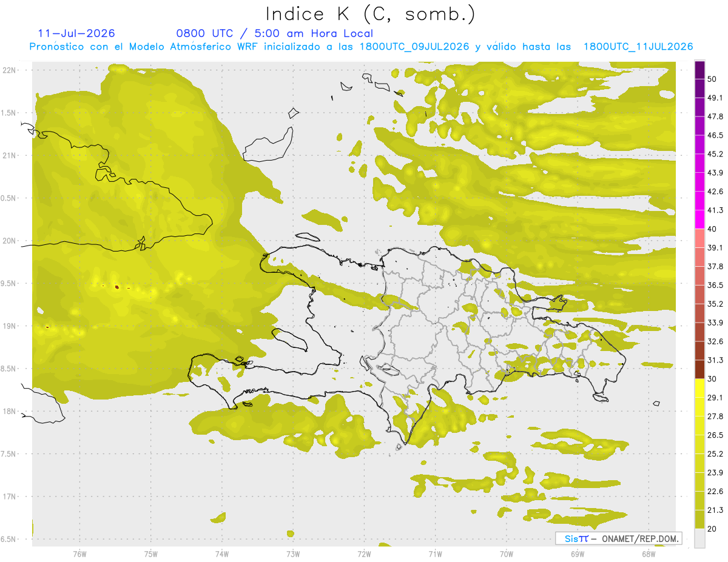Click the dark purple swatch above 50
This screenshot has height=562, width=728.
pos(700,70)
